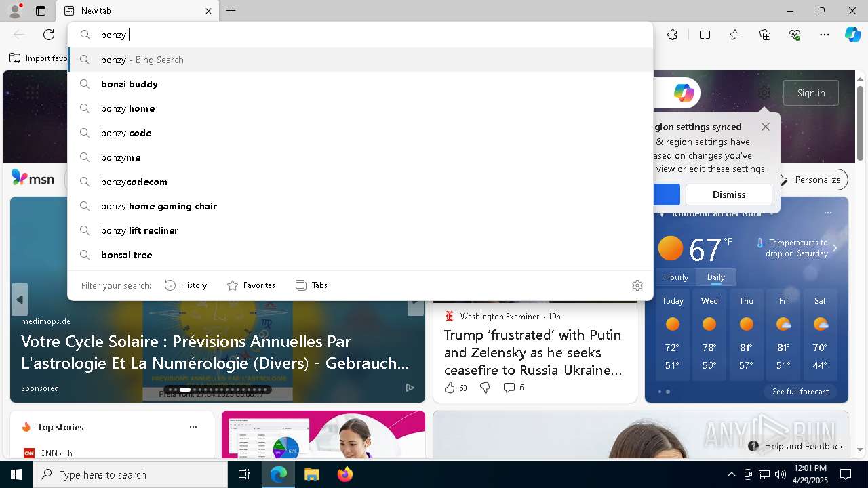Viewport: 868px width, 488px height.
Task: Open a new tab with plus button
Action: [x=231, y=11]
